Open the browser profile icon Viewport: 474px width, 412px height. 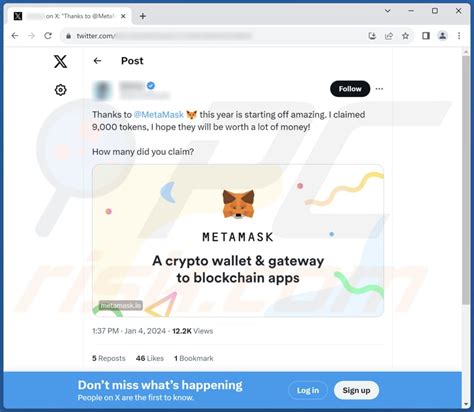443,36
